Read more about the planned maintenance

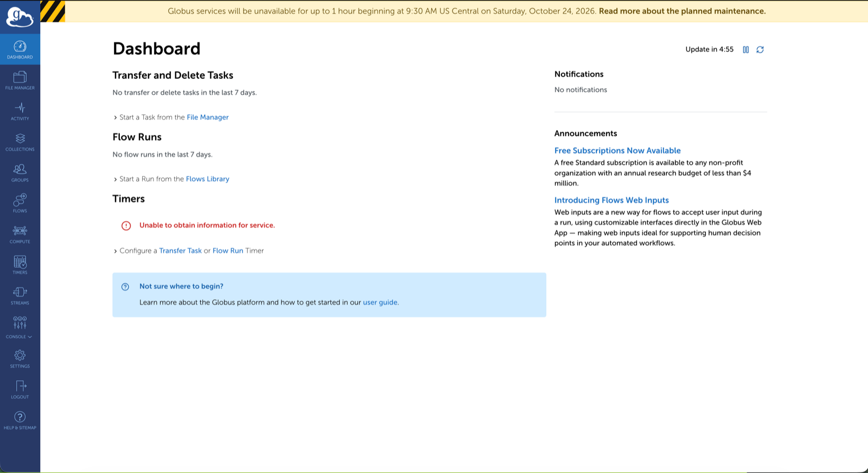pos(682,11)
